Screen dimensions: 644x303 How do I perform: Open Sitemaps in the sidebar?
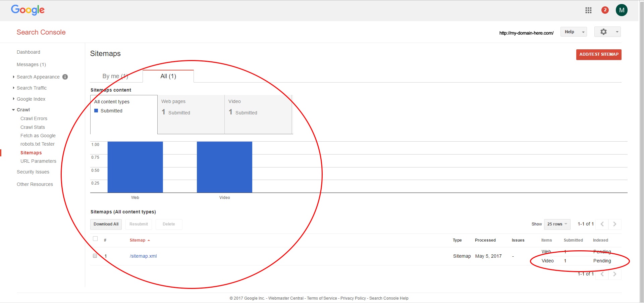pos(31,153)
